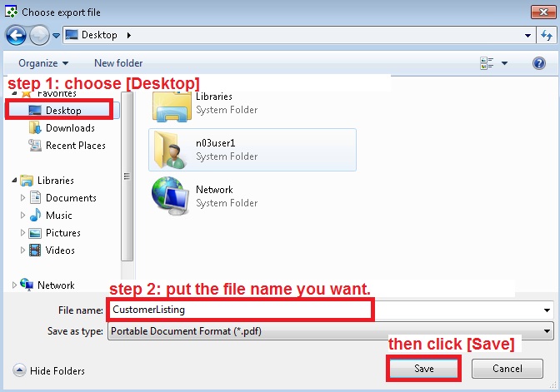Select Downloads in Favorites
The image size is (560, 392).
69,128
